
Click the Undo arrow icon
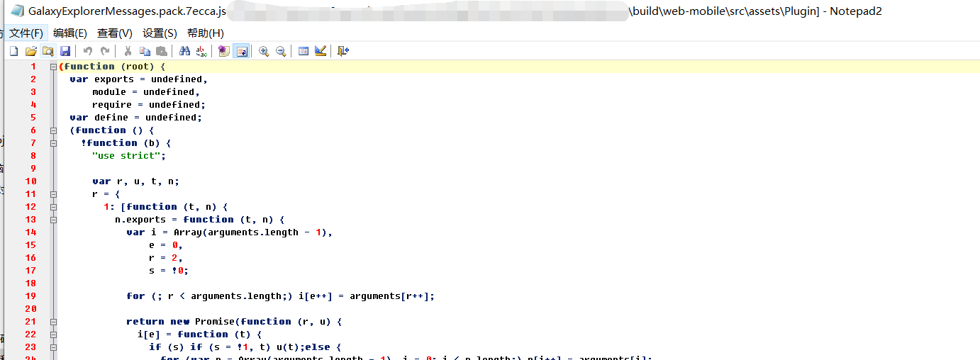point(88,51)
